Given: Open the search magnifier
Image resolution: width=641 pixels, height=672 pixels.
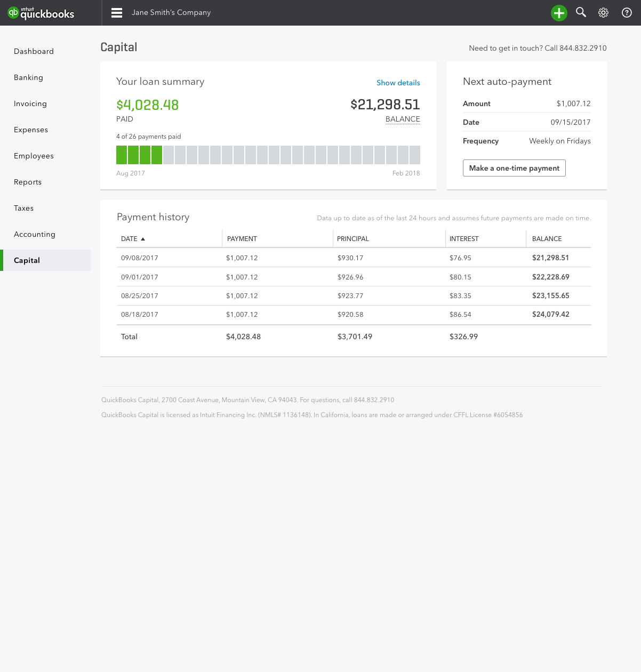Looking at the screenshot, I should 581,12.
